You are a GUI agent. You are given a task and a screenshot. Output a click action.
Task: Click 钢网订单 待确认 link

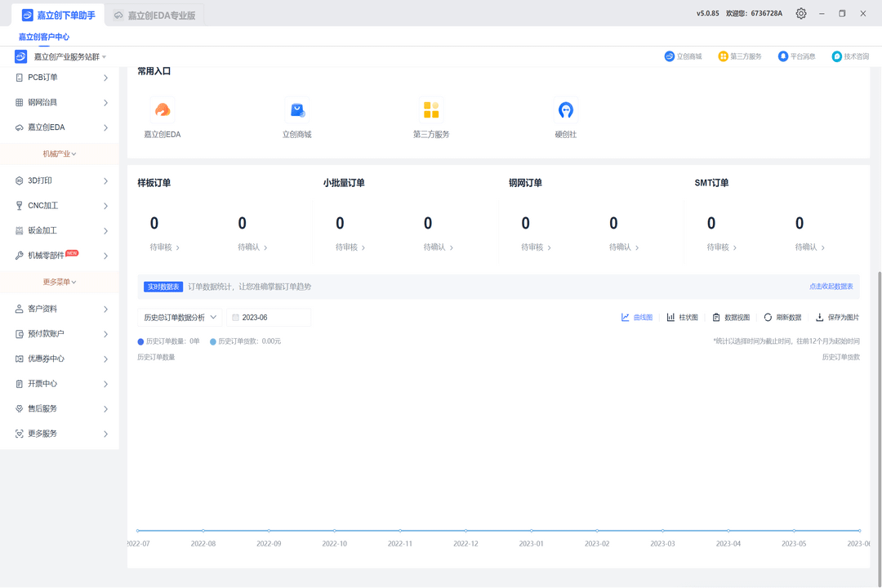click(x=623, y=247)
